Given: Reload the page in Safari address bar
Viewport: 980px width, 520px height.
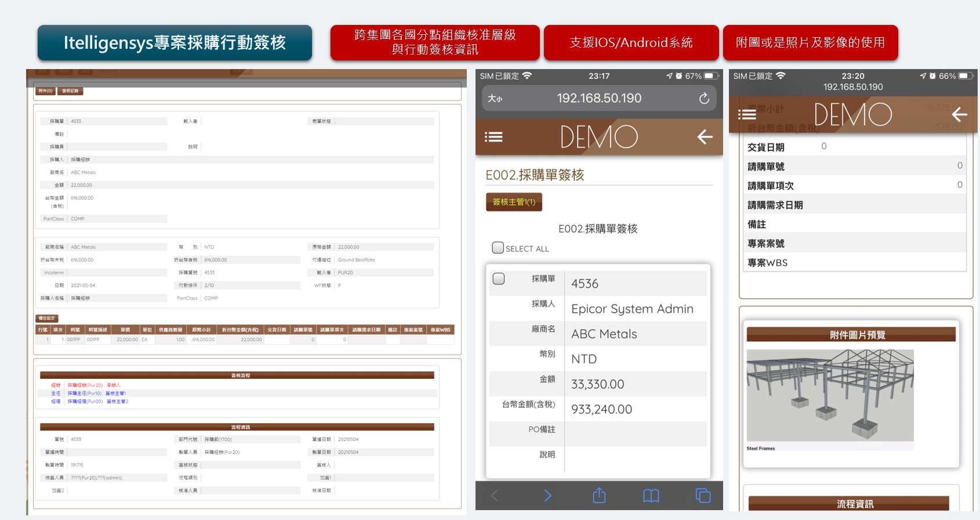Looking at the screenshot, I should (704, 99).
